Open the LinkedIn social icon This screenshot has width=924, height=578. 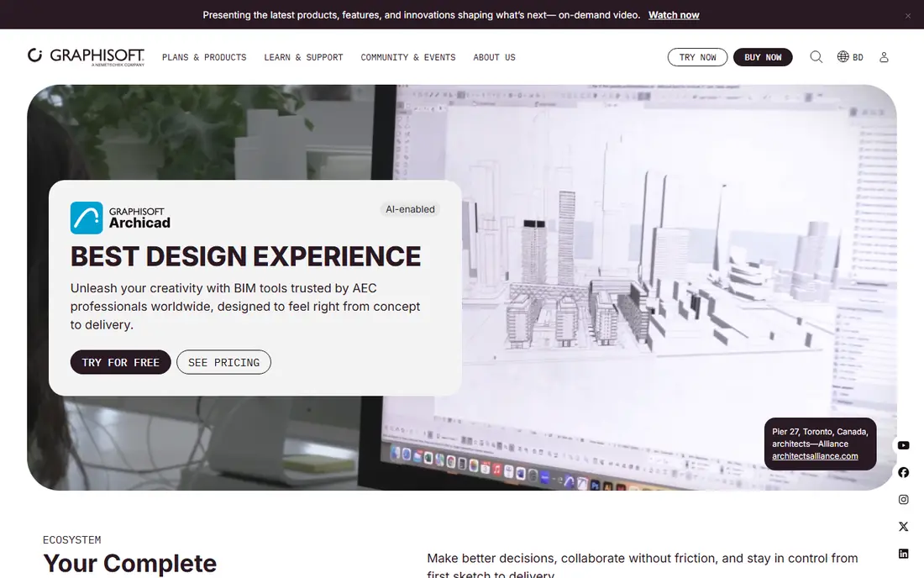(903, 554)
